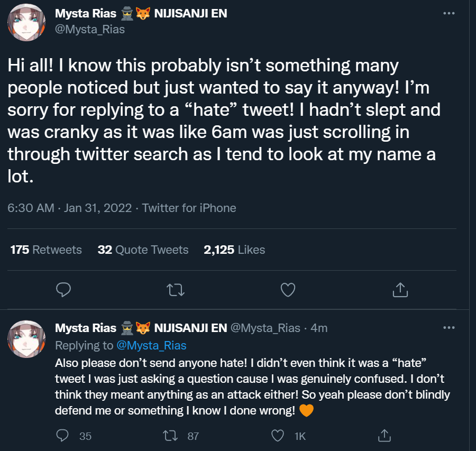View the 2,125 Likes list
476x451 pixels.
coord(234,250)
